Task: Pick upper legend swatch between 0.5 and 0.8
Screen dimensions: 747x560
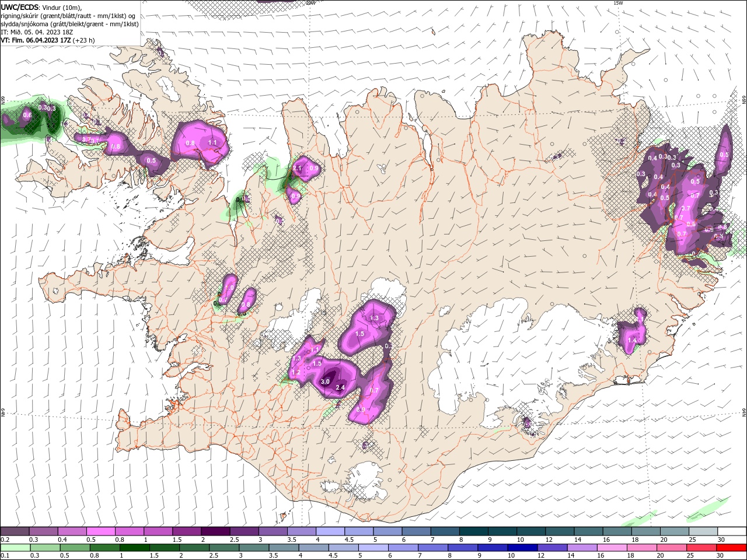Action: click(x=100, y=531)
